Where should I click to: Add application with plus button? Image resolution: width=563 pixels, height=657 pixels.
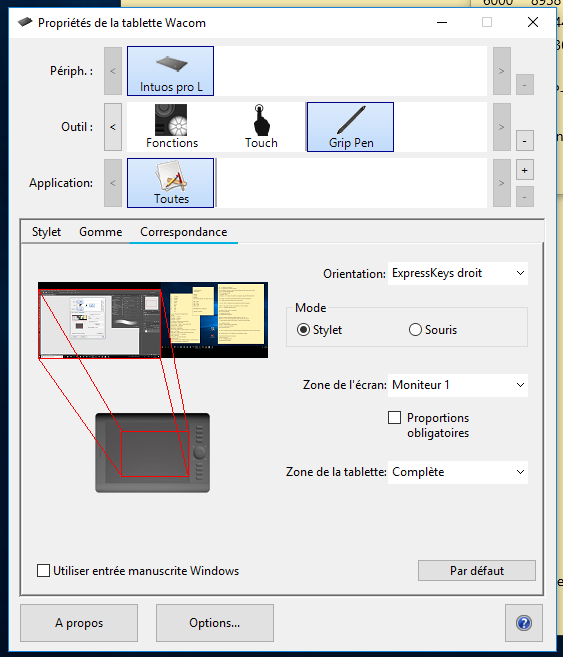tap(524, 170)
